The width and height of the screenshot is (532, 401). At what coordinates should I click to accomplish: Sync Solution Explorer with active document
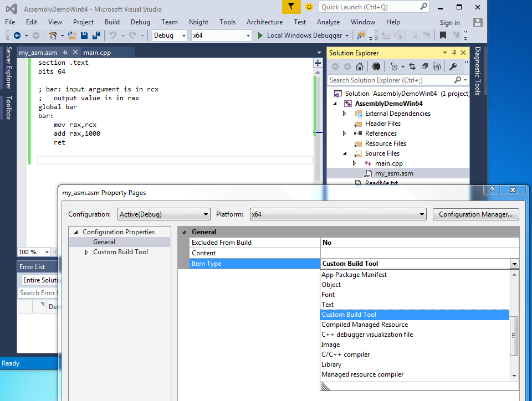(412, 66)
